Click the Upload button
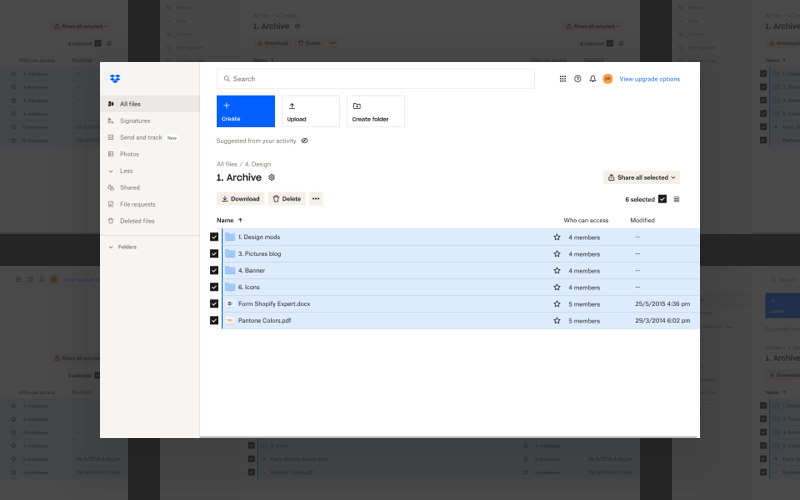800x500 pixels. (311, 111)
